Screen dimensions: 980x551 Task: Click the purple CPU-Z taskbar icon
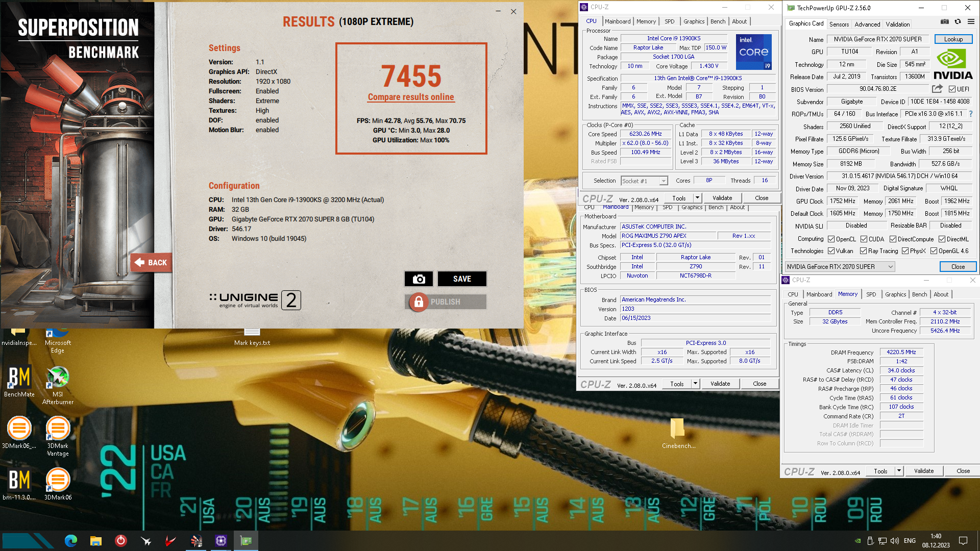[221, 541]
